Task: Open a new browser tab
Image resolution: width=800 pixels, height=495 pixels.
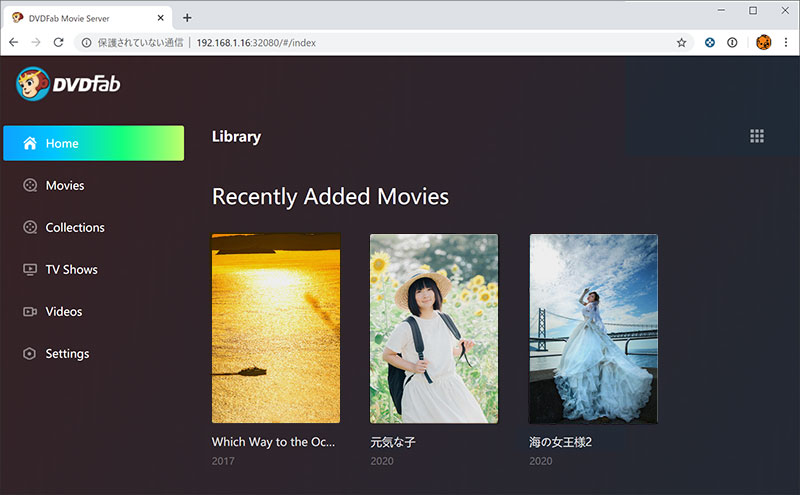Action: point(187,18)
